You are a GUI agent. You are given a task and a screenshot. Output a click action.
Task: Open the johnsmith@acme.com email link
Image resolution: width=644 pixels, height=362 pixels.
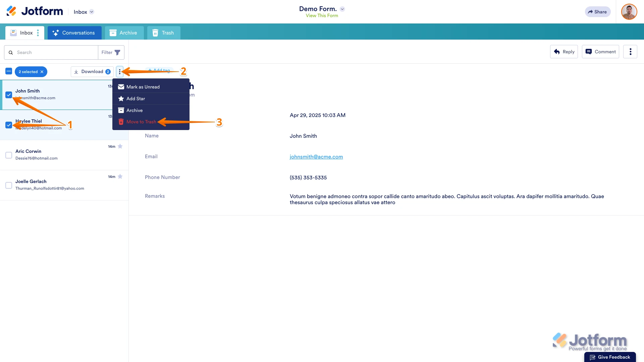tap(316, 157)
